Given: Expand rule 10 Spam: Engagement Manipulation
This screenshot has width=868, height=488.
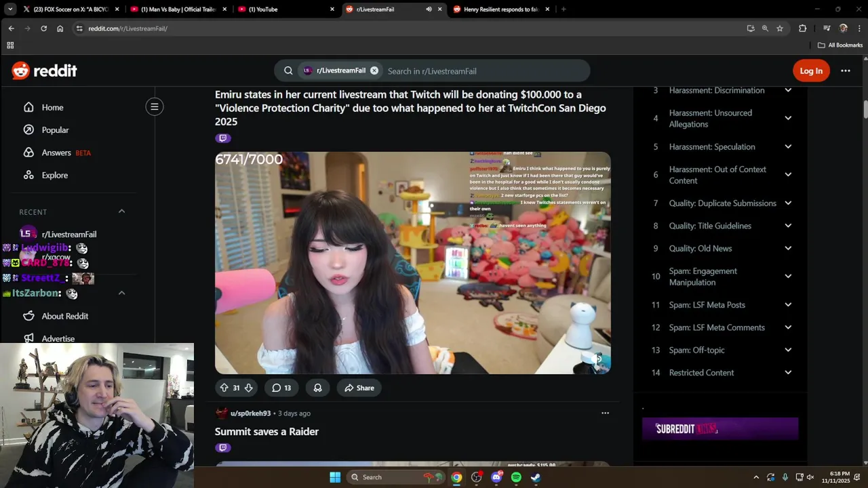Looking at the screenshot, I should 788,277.
